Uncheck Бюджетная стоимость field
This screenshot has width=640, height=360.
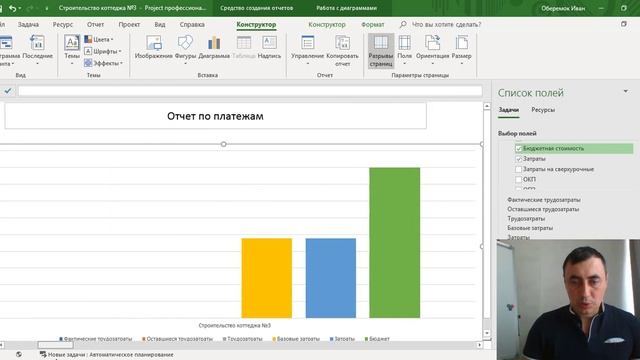pyautogui.click(x=518, y=149)
